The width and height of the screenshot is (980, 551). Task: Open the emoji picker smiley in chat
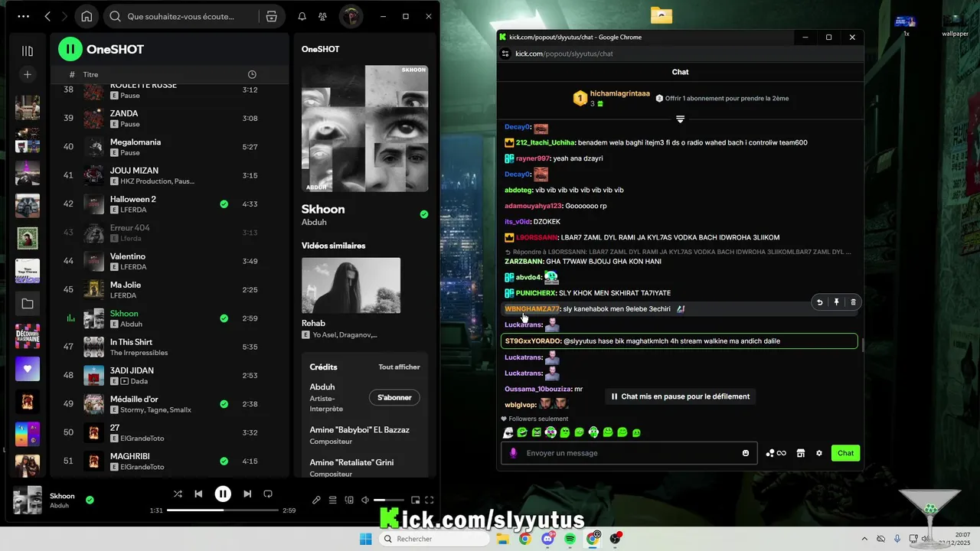[746, 453]
